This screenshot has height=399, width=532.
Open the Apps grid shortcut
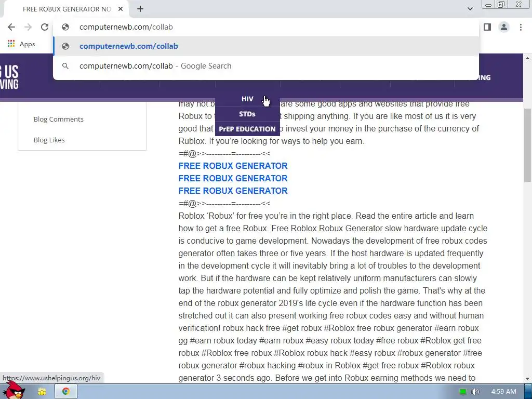coord(21,44)
